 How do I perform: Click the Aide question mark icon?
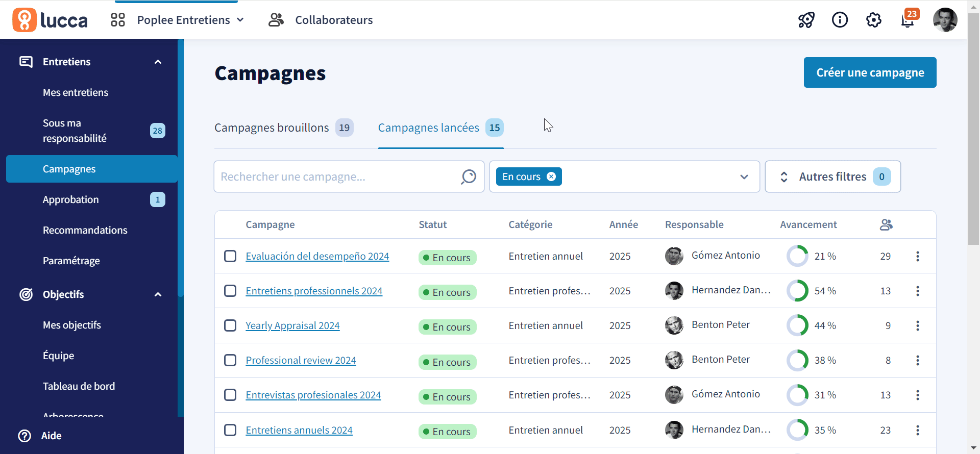[x=24, y=436]
